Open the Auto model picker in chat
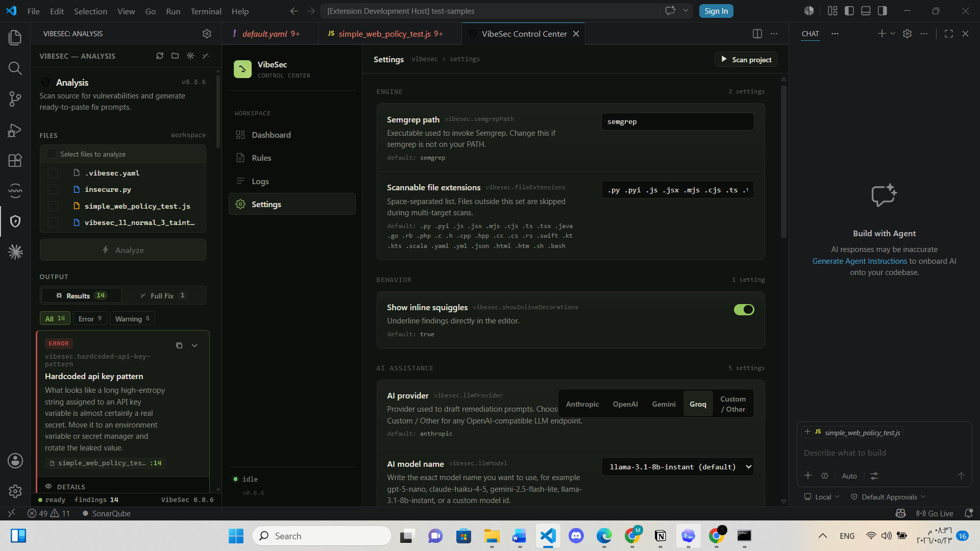 tap(849, 476)
